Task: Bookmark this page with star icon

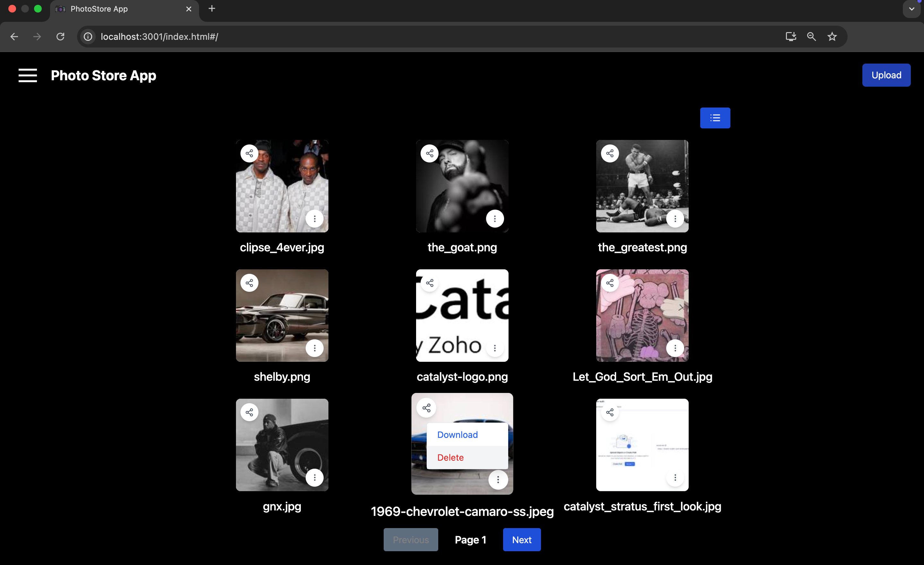Action: coord(832,37)
